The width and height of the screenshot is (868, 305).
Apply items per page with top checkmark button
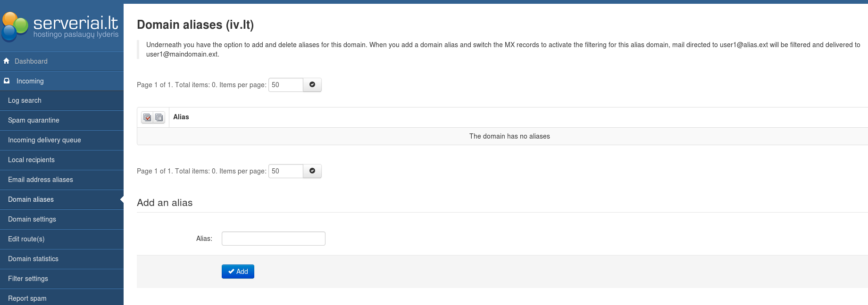click(x=312, y=85)
